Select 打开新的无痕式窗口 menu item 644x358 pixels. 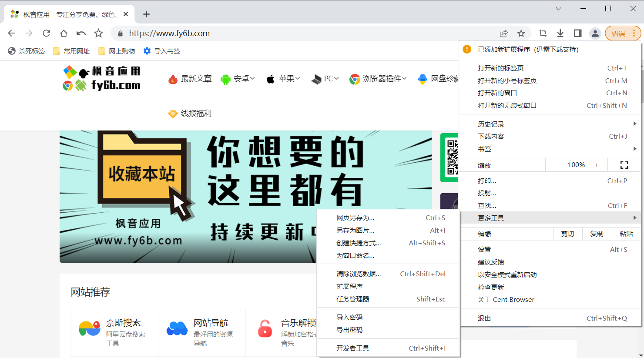point(550,105)
